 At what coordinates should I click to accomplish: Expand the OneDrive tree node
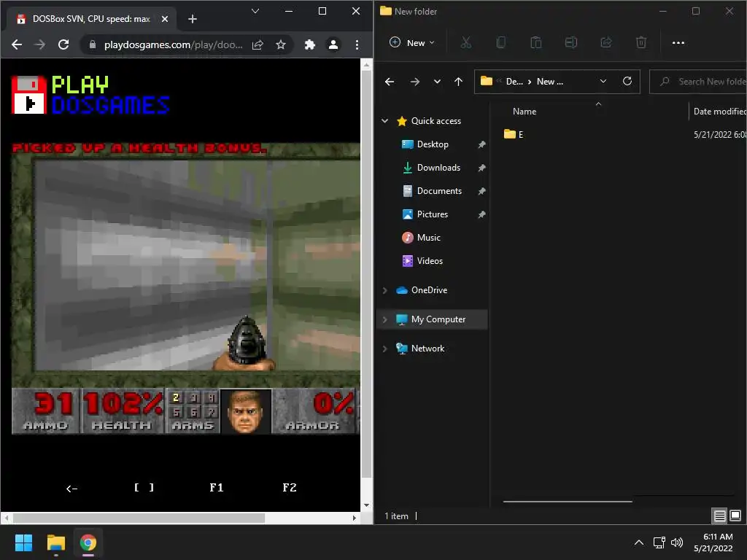(385, 290)
